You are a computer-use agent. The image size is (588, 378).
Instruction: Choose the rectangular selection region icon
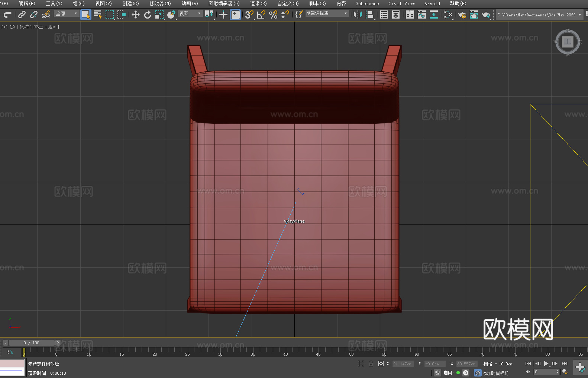point(110,14)
